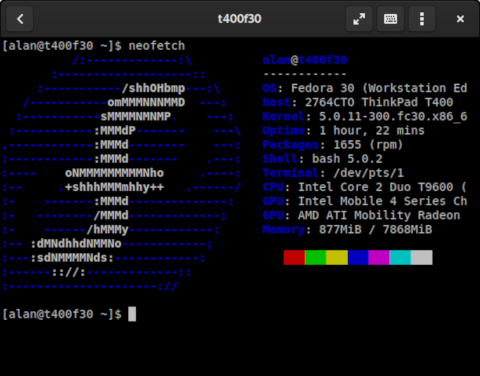Click the green color block

click(x=315, y=258)
